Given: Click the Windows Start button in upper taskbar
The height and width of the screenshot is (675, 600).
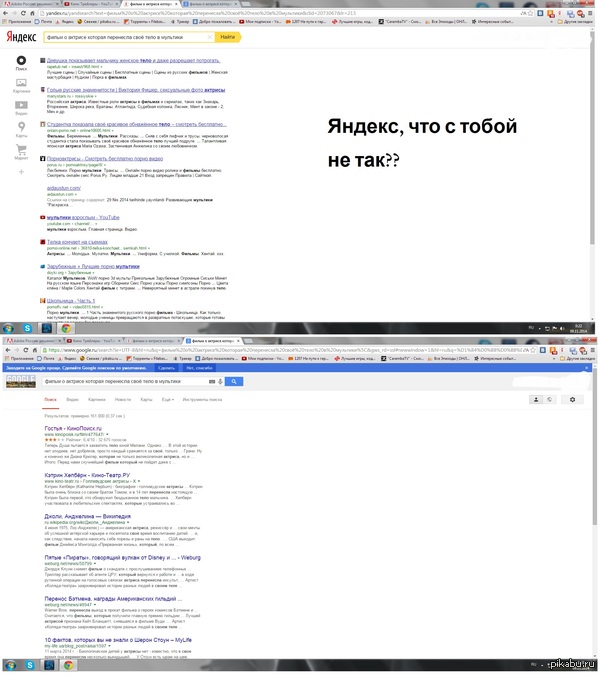Looking at the screenshot, I should point(8,329).
